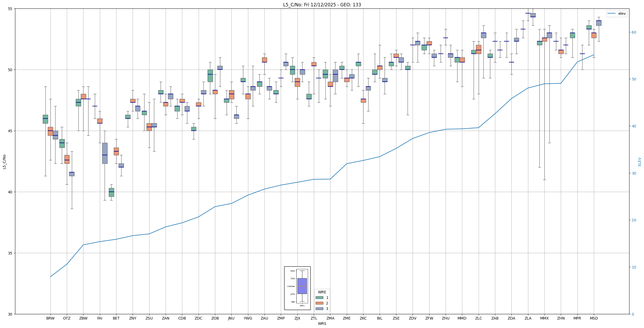Click the FAI station tick label
Viewport: 644px width, 328px height.
[x=100, y=318]
